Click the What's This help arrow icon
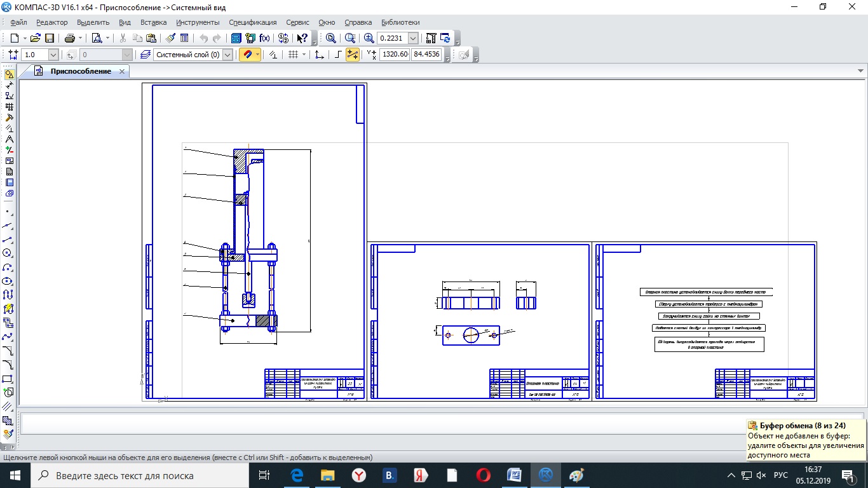868x488 pixels. pos(302,38)
